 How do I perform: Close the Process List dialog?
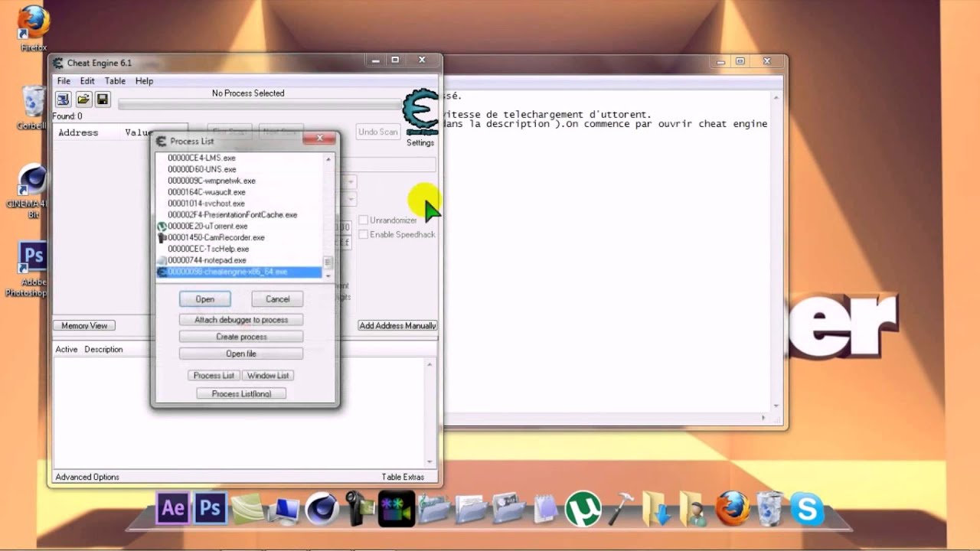[318, 139]
